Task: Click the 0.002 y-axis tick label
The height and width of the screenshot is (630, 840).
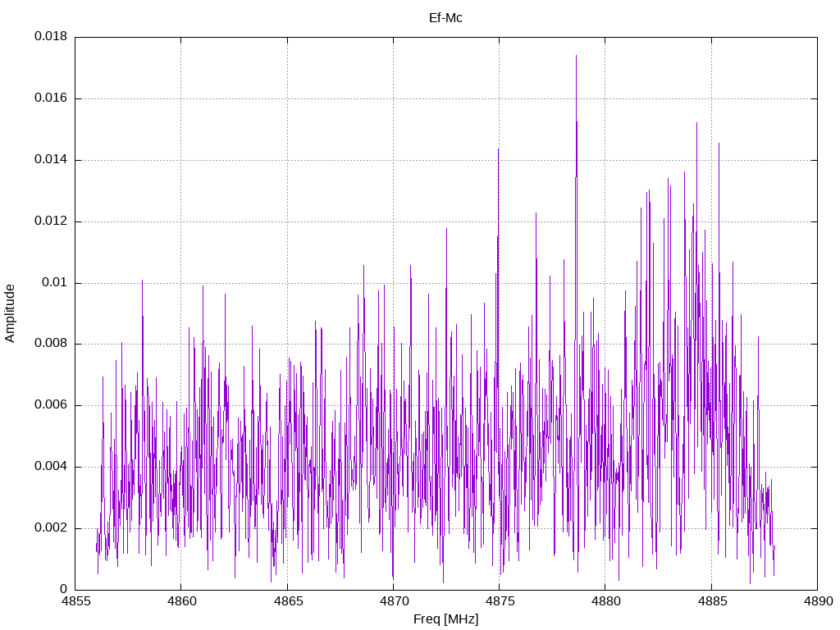Action: coord(51,527)
